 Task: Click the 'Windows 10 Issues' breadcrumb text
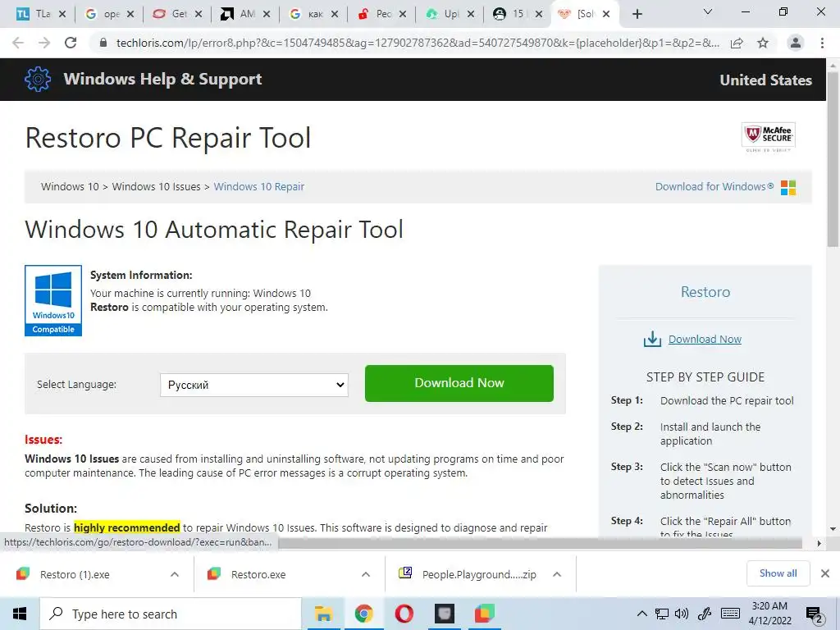[x=156, y=186]
